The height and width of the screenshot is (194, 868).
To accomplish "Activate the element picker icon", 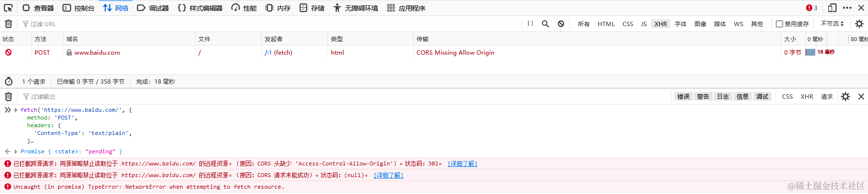I will (8, 8).
